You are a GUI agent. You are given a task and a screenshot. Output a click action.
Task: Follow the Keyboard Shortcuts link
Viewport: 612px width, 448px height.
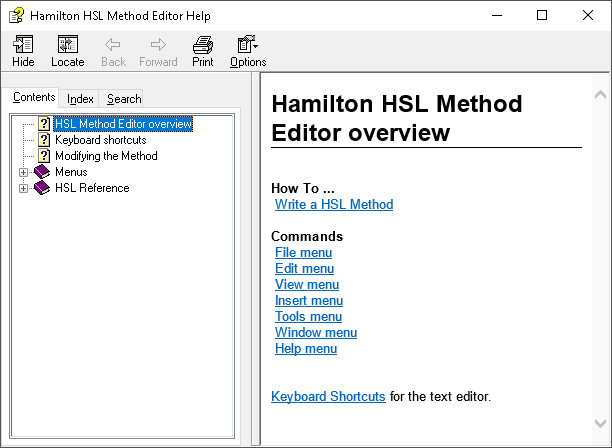click(328, 396)
